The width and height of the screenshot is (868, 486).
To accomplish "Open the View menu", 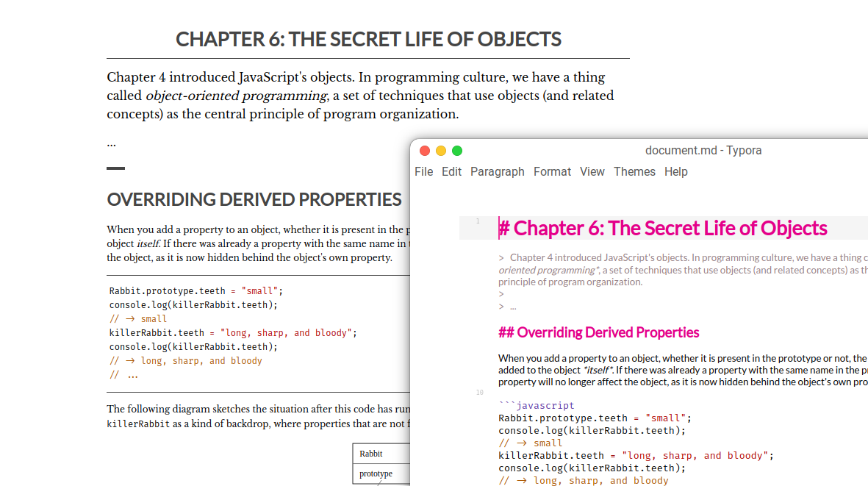I will click(x=592, y=171).
